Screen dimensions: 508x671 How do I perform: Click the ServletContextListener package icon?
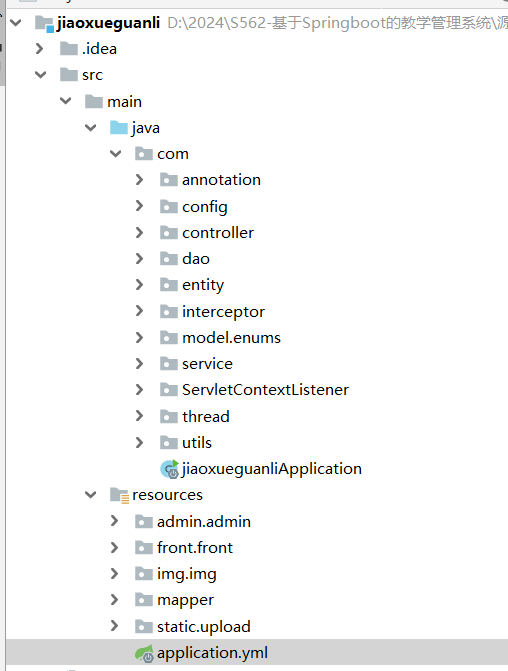click(169, 390)
